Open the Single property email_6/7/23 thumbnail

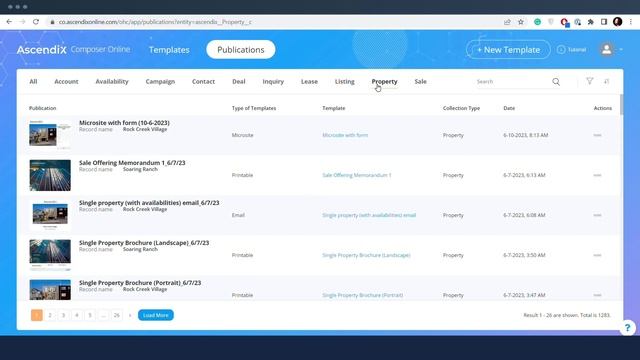point(50,215)
